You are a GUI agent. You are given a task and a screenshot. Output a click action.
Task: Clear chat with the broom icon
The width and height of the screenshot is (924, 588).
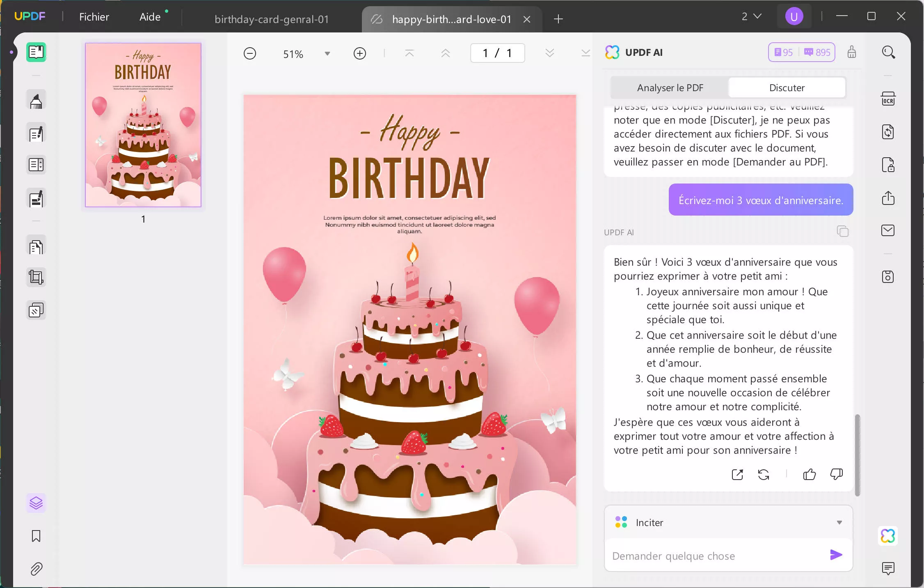click(x=852, y=52)
